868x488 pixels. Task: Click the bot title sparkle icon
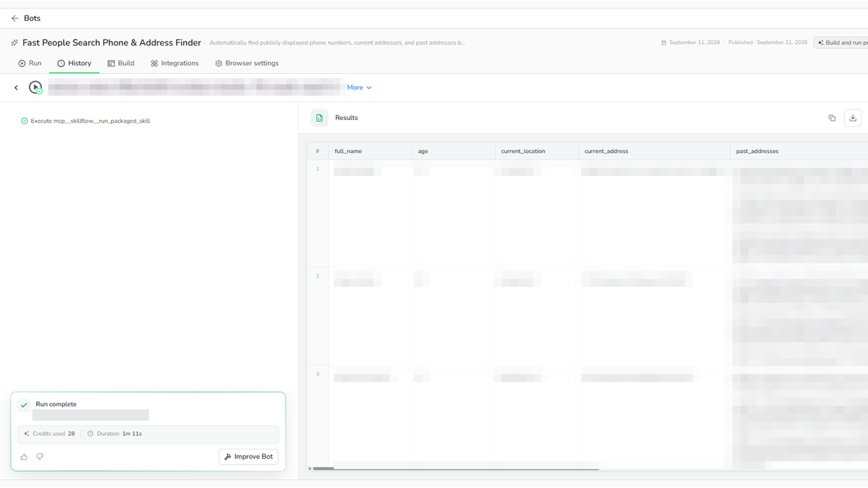[15, 43]
